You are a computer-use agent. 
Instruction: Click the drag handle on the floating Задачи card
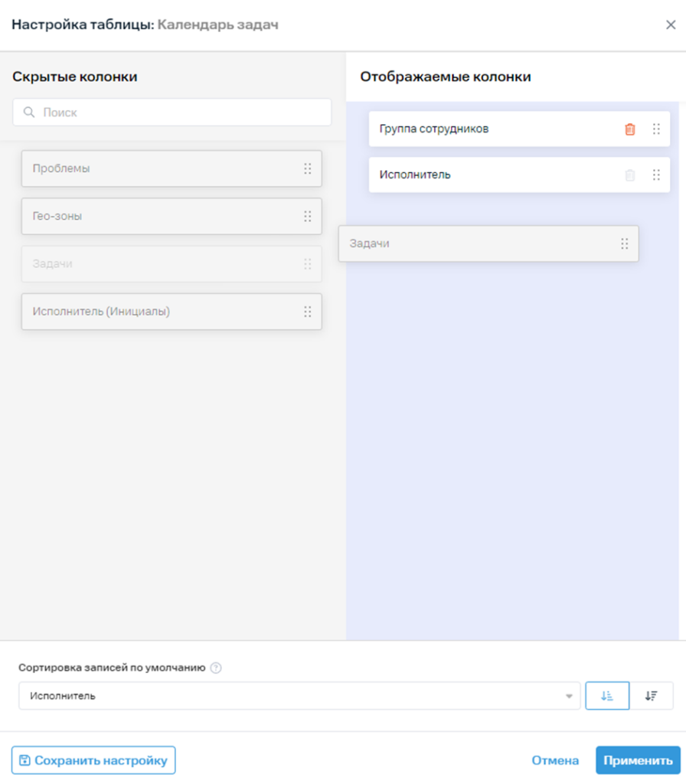(x=625, y=244)
